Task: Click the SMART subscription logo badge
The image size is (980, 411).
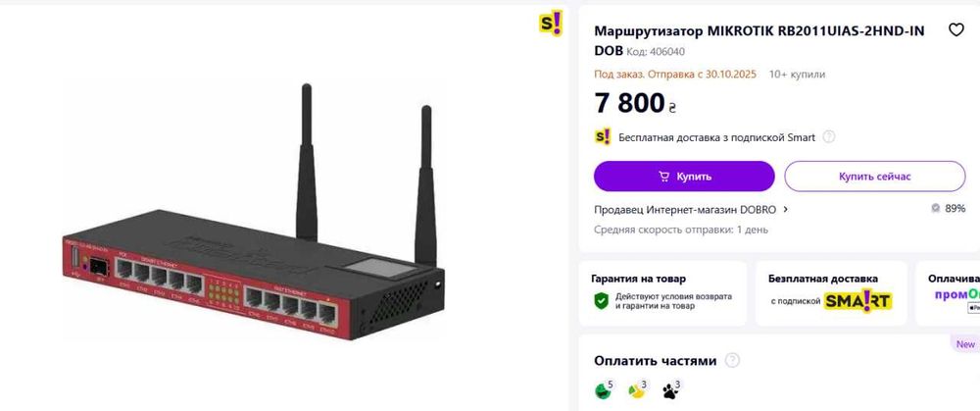Action: [858, 301]
